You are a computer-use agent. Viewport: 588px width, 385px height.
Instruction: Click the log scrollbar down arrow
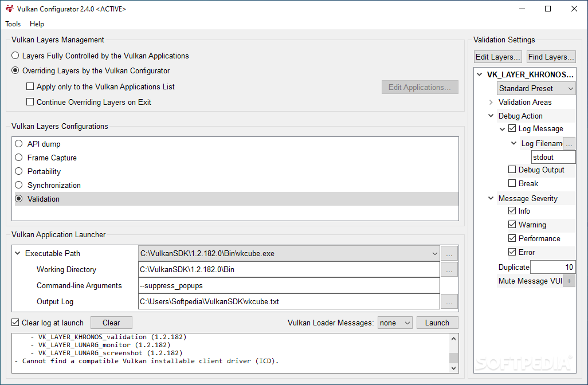[453, 368]
